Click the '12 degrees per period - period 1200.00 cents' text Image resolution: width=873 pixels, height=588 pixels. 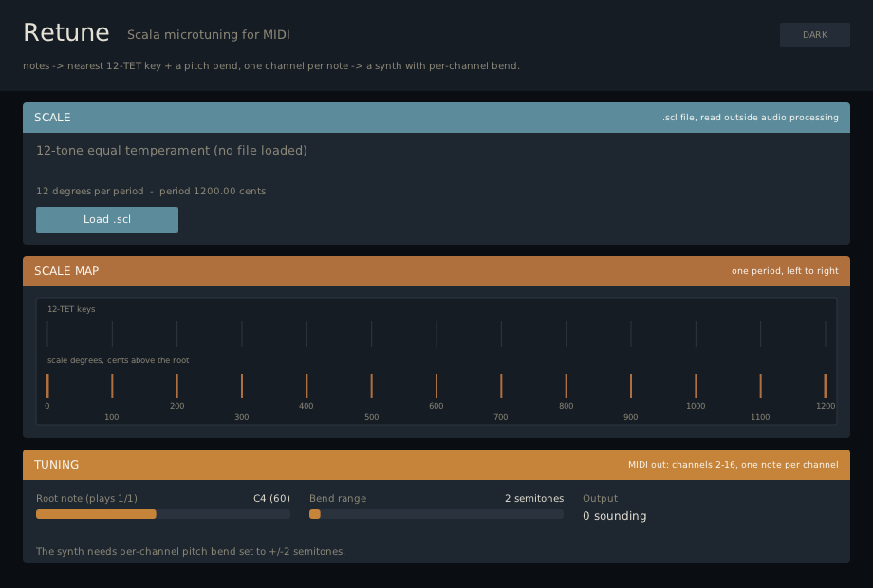pos(151,191)
